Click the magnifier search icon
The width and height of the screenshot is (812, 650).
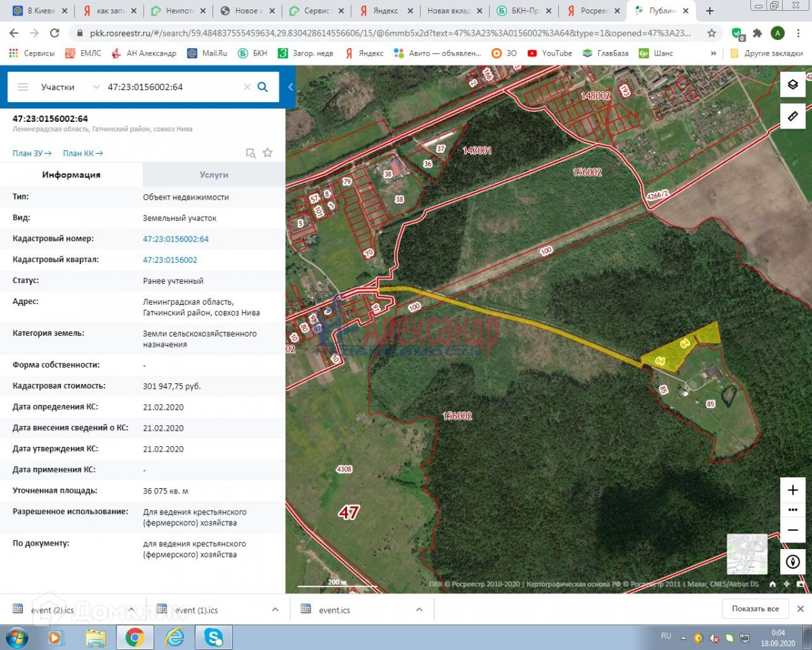(x=263, y=87)
